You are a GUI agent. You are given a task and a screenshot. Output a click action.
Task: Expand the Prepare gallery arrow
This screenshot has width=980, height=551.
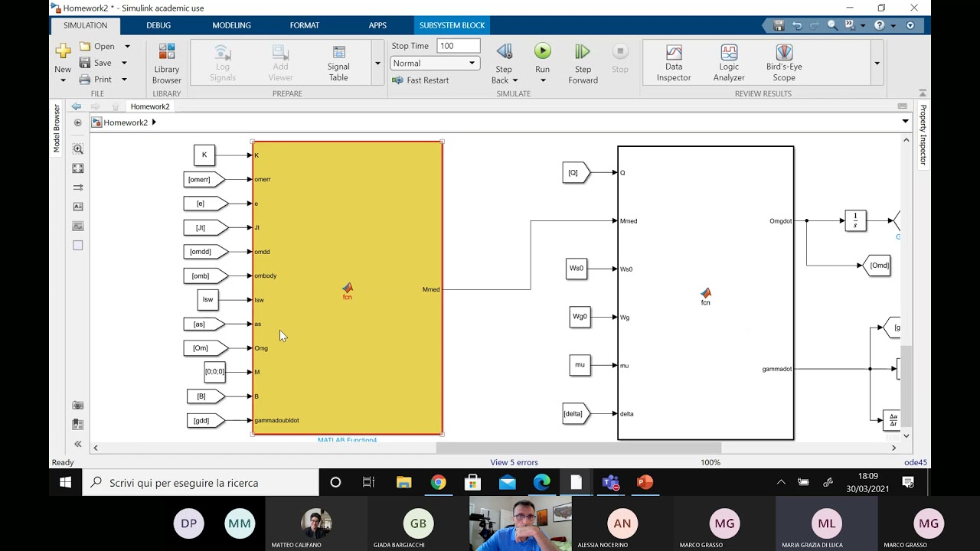click(x=377, y=64)
